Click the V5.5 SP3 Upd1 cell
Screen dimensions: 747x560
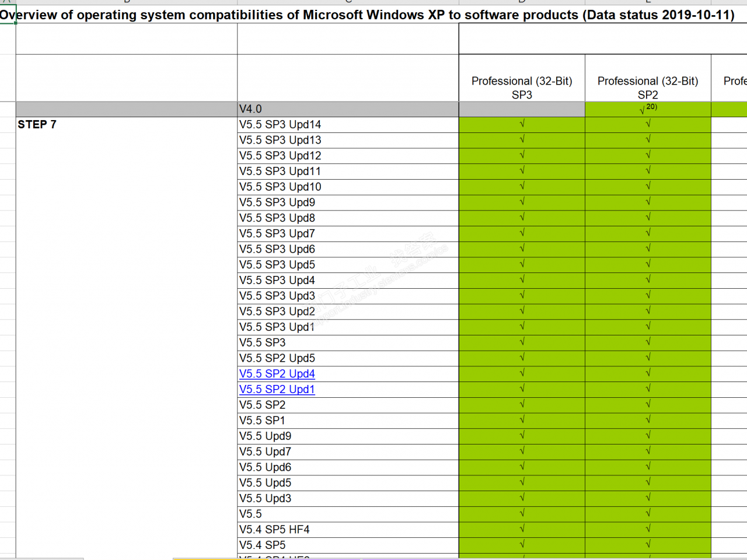[x=348, y=327]
